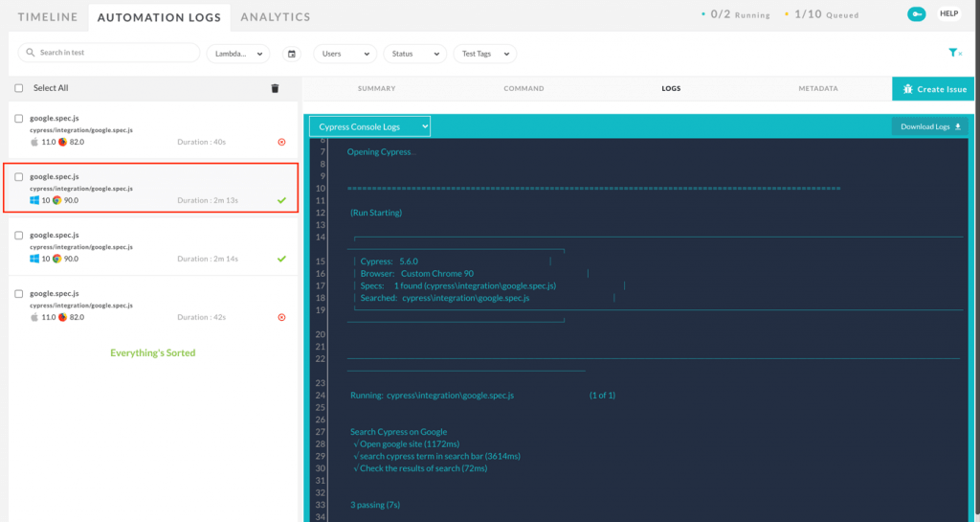Viewport: 980px width, 522px height.
Task: Click the Create Issue button
Action: (x=935, y=89)
